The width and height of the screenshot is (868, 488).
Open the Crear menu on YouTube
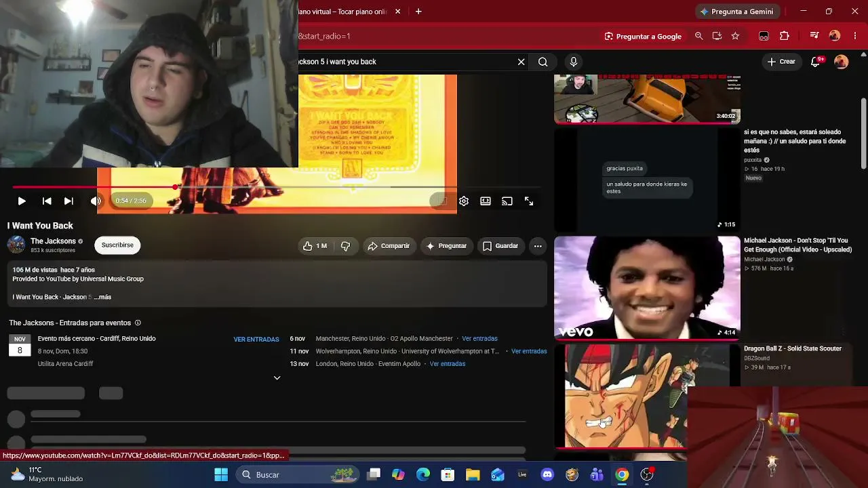[781, 62]
